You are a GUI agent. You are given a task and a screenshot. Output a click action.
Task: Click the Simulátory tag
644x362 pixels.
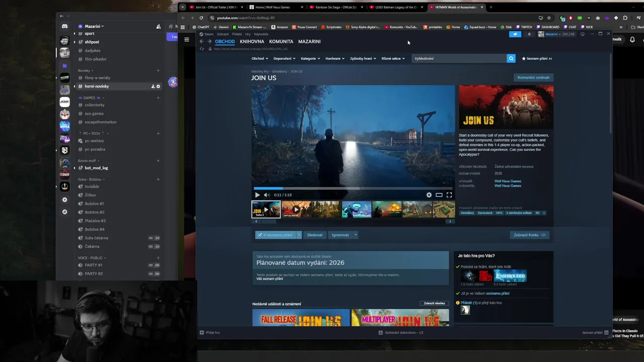pyautogui.click(x=467, y=213)
